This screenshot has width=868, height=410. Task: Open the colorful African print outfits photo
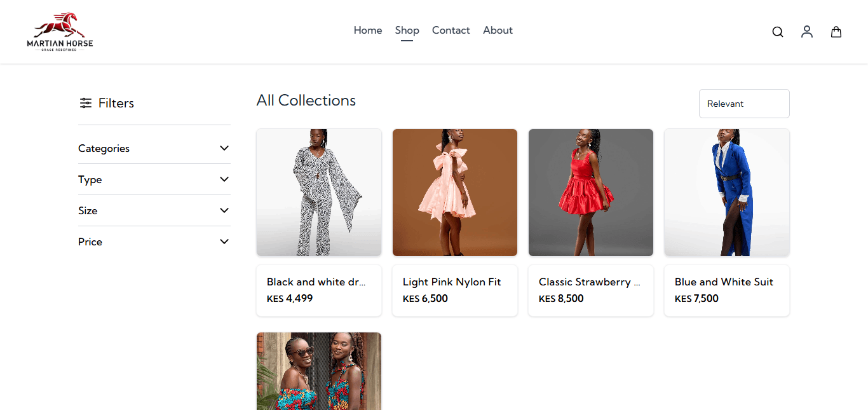coord(319,371)
